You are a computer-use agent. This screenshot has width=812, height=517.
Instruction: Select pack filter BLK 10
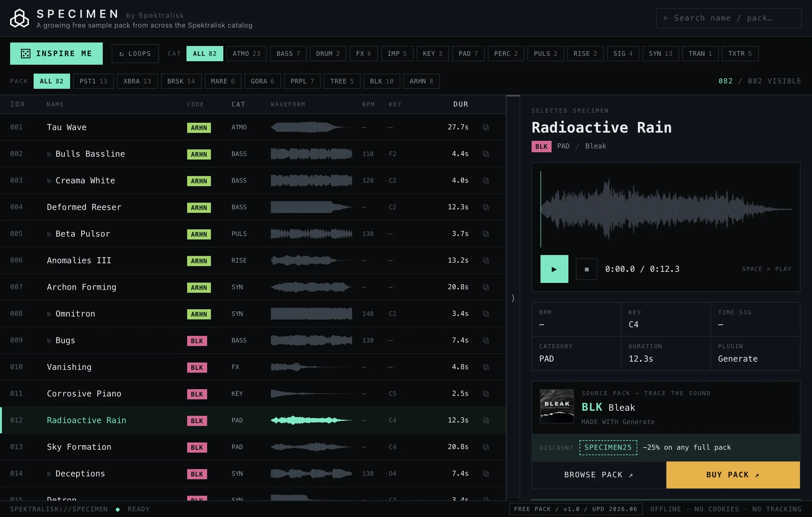point(382,81)
